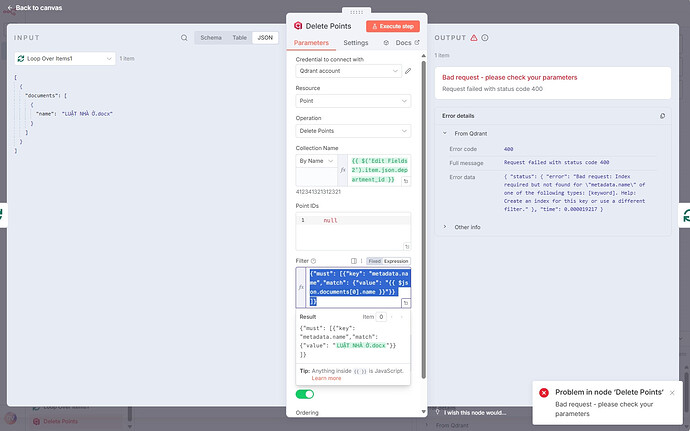Close the Problem in node notification
This screenshot has width=690, height=431.
click(672, 393)
